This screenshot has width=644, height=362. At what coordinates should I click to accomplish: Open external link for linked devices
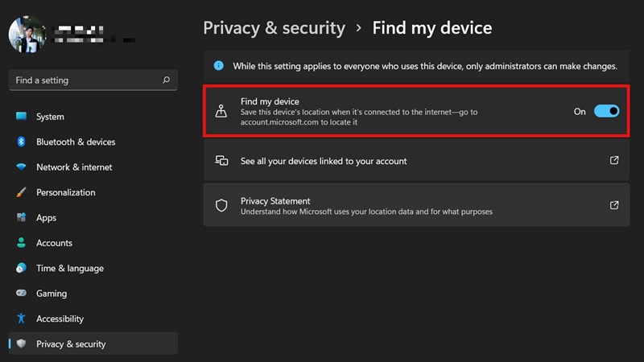tap(614, 161)
